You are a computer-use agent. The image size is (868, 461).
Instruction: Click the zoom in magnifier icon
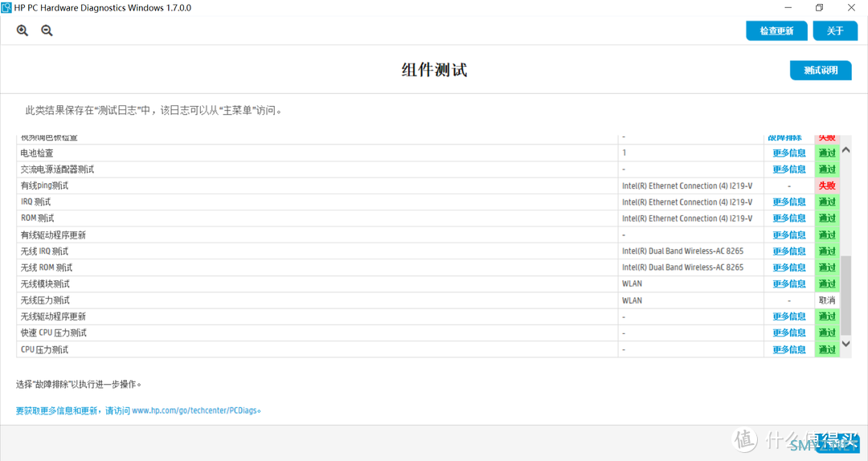coord(23,31)
